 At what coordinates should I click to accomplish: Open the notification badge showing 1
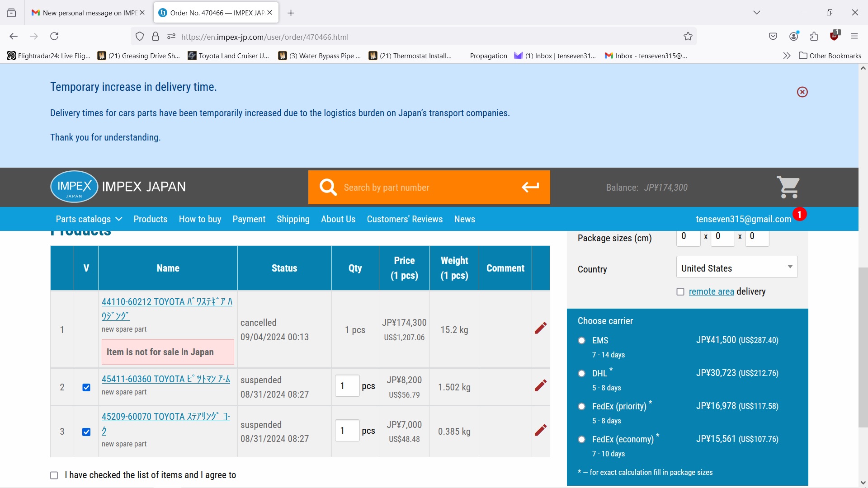coord(799,214)
